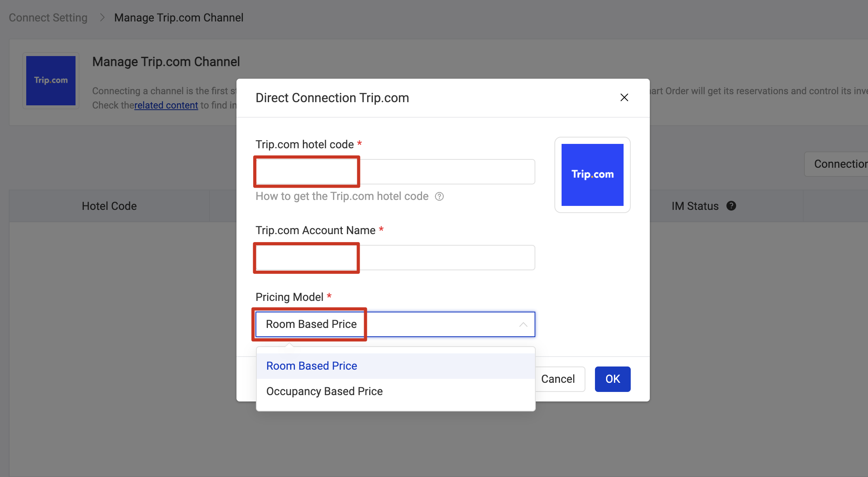868x477 pixels.
Task: Click the Trip.com logo in dialog
Action: pyautogui.click(x=592, y=175)
